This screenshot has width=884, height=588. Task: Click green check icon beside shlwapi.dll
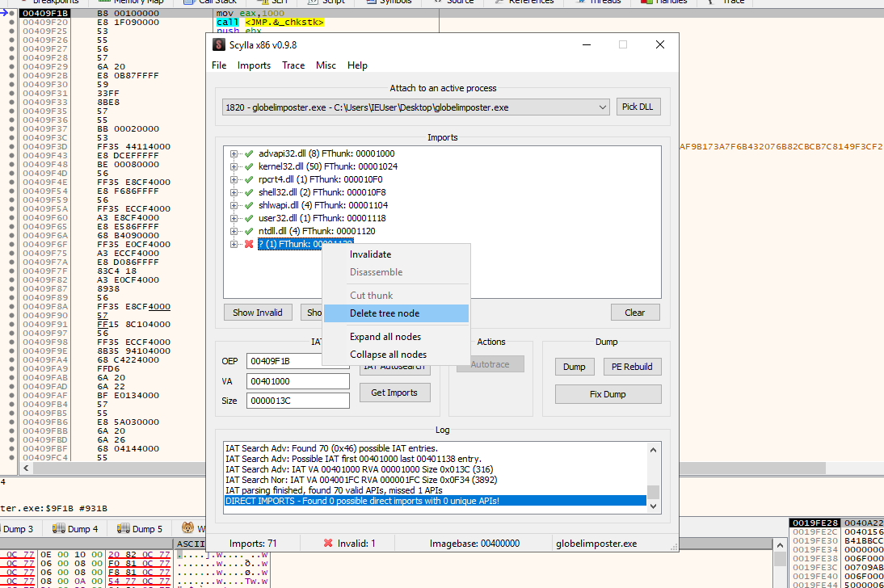[x=249, y=205]
